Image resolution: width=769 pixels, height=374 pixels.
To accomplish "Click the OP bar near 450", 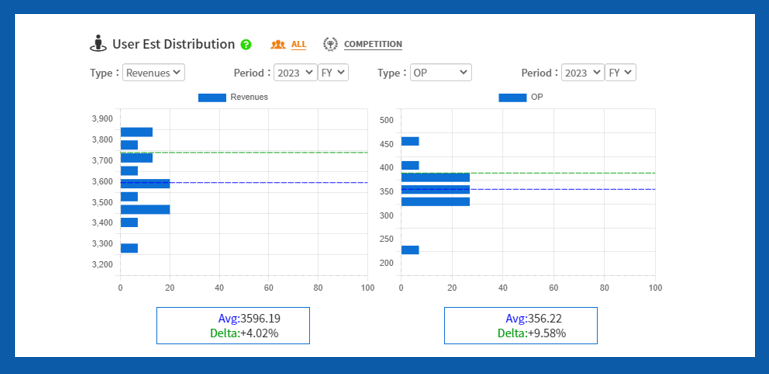I will 410,141.
